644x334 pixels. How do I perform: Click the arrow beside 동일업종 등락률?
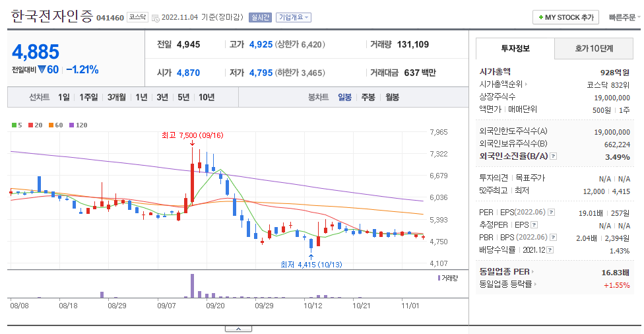pyautogui.click(x=535, y=284)
